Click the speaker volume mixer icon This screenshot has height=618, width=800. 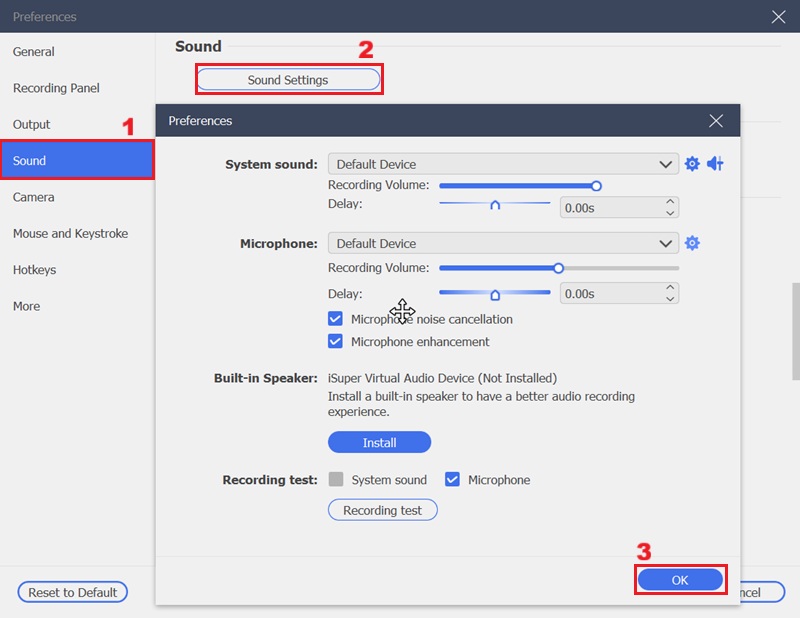(715, 164)
